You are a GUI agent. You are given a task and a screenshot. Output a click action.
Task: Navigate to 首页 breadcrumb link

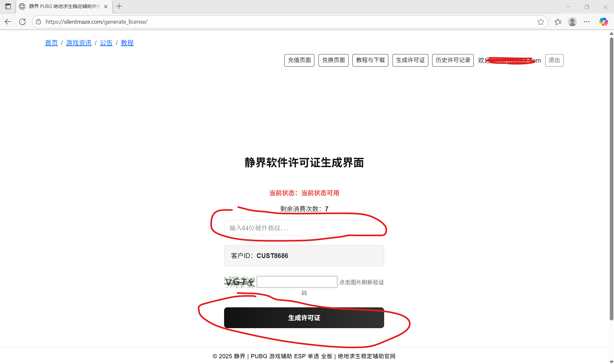[51, 43]
